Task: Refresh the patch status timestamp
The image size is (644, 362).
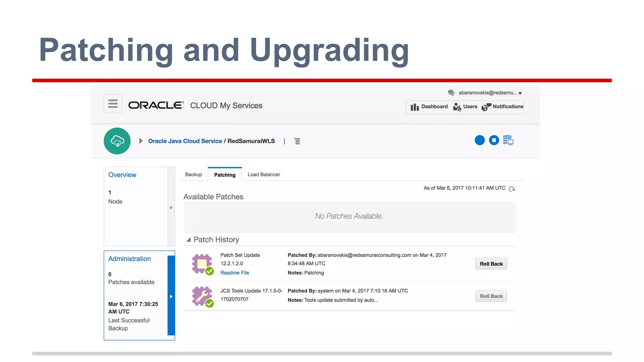Action: (x=512, y=189)
